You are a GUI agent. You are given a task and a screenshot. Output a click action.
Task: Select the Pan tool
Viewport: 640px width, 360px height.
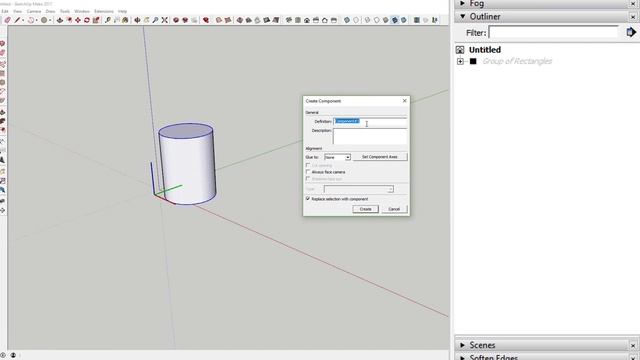coord(146,20)
